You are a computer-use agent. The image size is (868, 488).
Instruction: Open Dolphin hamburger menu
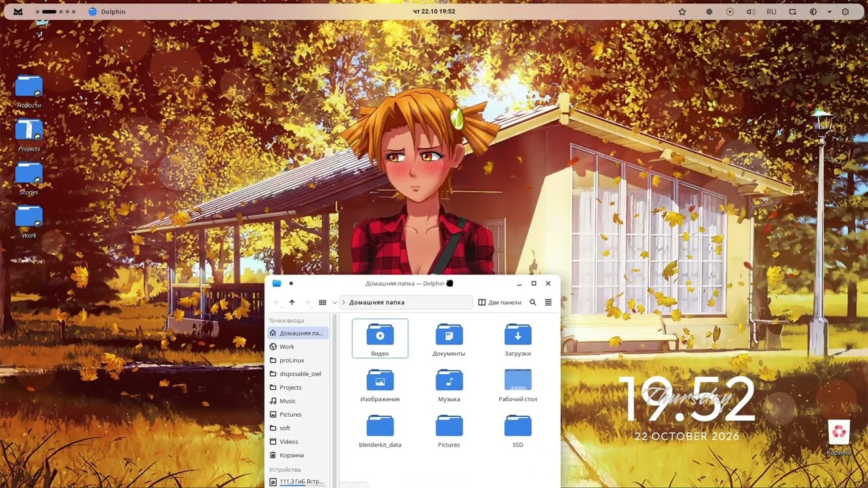pyautogui.click(x=548, y=302)
